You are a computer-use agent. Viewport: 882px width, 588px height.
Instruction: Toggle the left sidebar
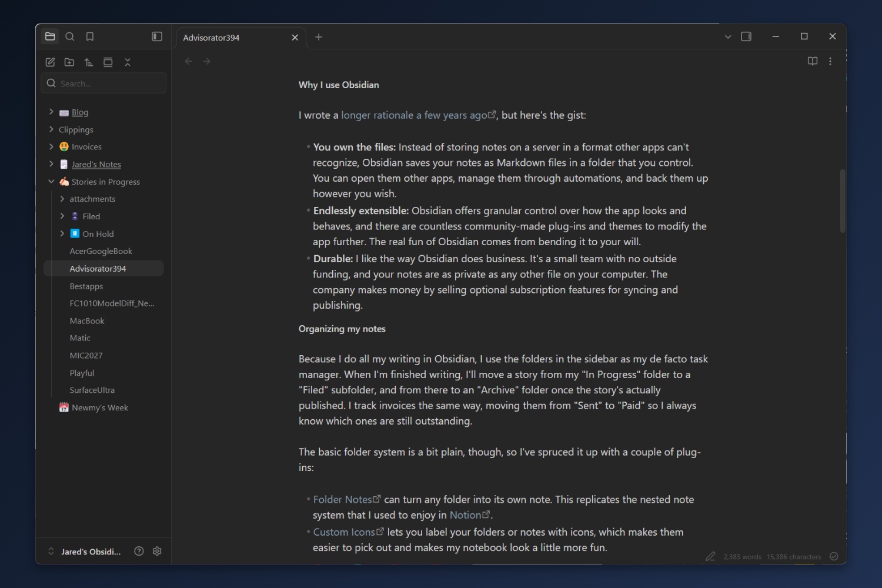pos(157,36)
